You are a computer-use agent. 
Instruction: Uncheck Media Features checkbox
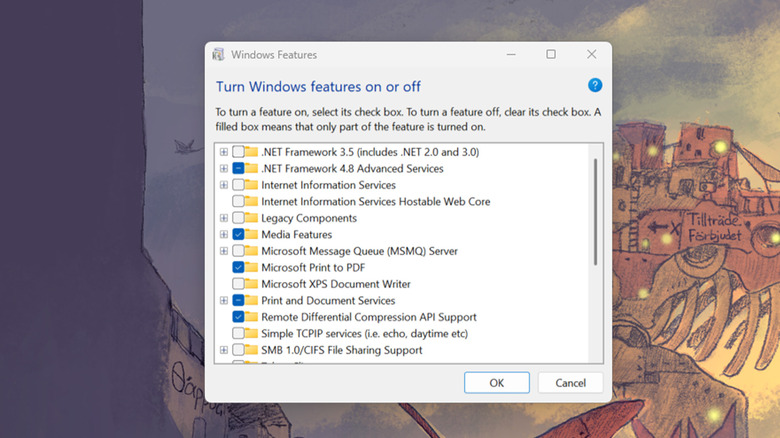pos(238,234)
